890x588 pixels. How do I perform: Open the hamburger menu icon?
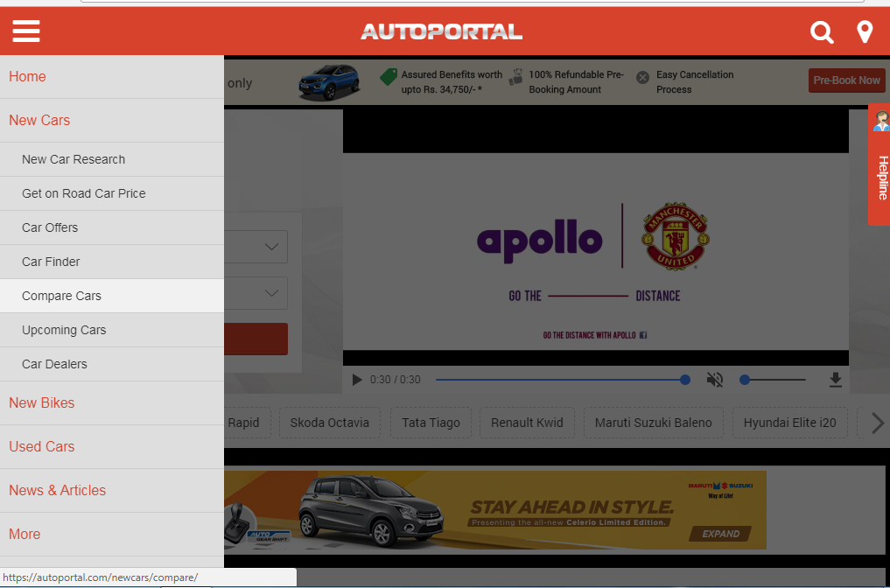[26, 31]
